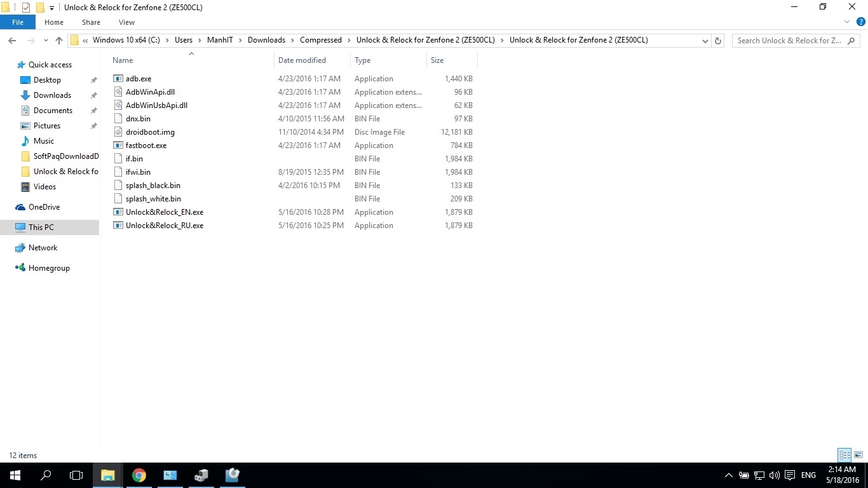The height and width of the screenshot is (488, 868).
Task: Click the blue circular-arrow taskbar icon
Action: pyautogui.click(x=232, y=475)
